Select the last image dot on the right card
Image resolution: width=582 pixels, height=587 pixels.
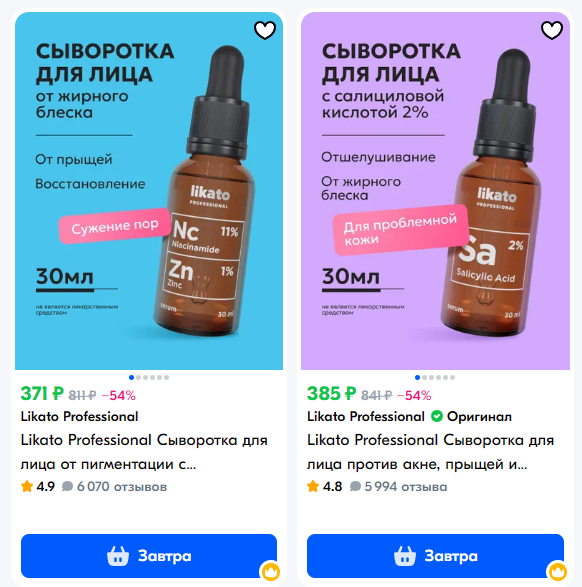point(453,377)
